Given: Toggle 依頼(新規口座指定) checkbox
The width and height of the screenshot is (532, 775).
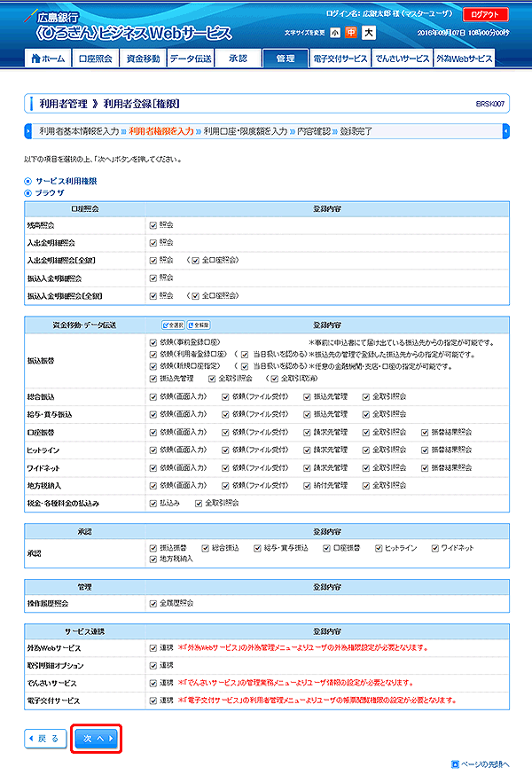Looking at the screenshot, I should (x=153, y=366).
